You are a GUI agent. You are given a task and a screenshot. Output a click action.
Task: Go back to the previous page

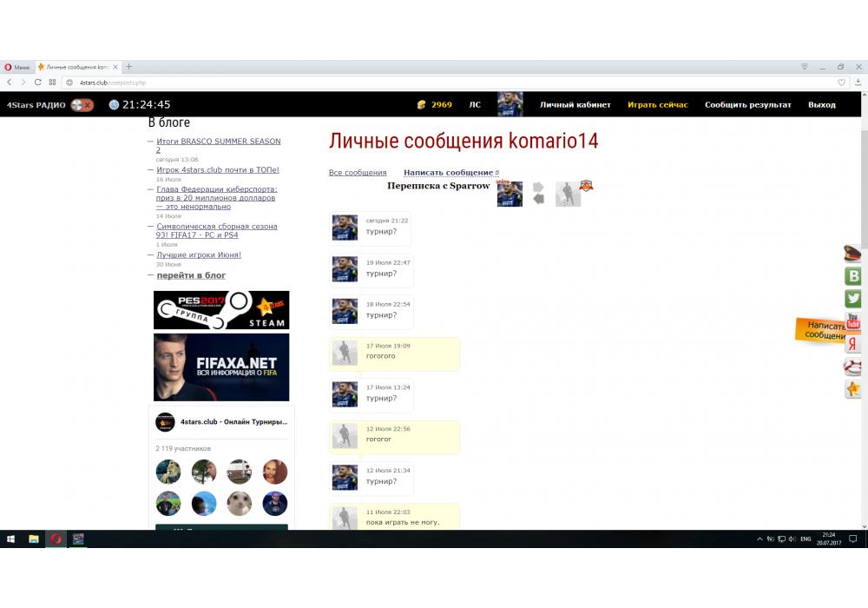[x=10, y=82]
